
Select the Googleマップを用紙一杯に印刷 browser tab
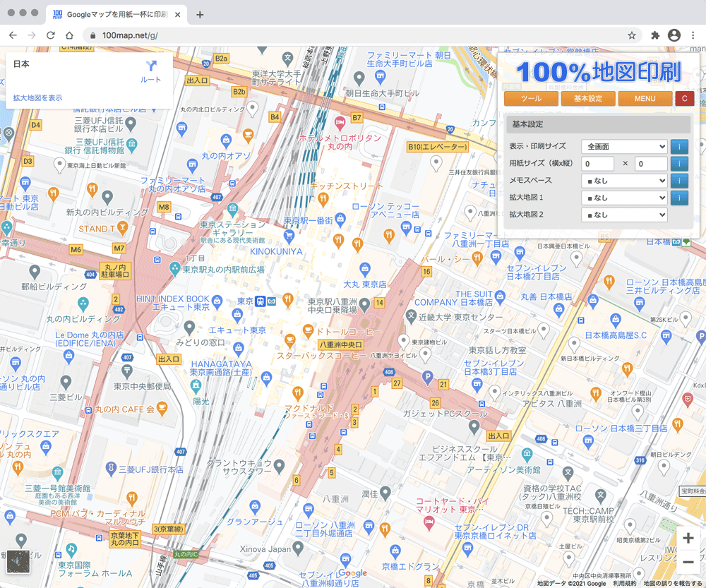click(x=113, y=13)
